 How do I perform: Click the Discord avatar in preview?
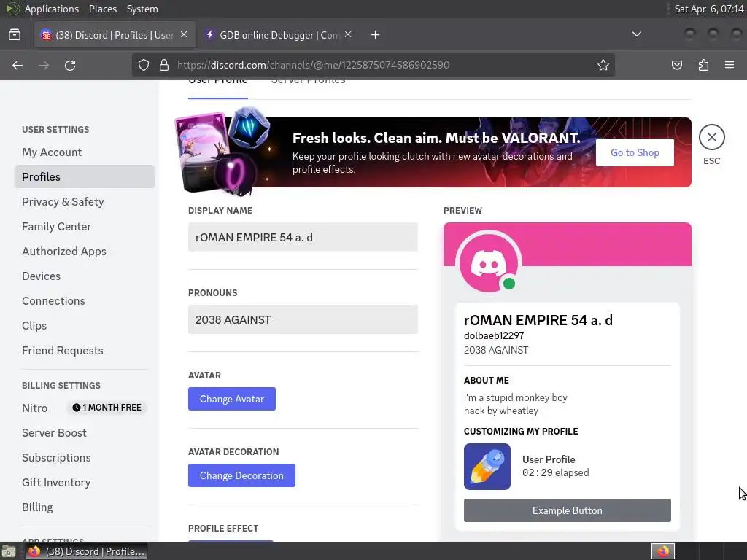click(488, 262)
